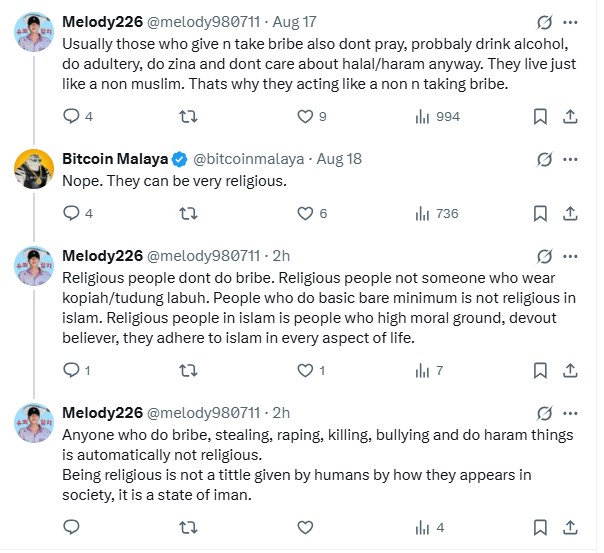
Task: Reply to Bitcoin Malaya's tweet
Action: click(70, 213)
